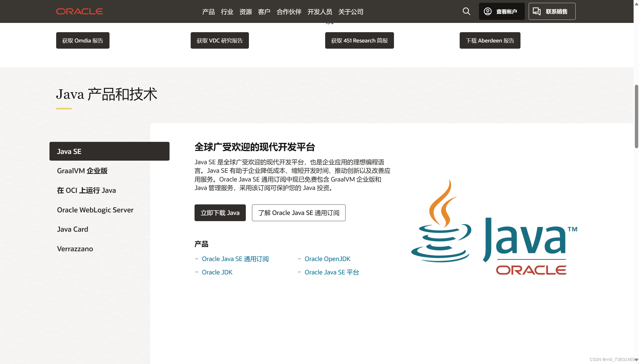This screenshot has height=364, width=639.
Task: Open the Oracle OpenJDK link
Action: coord(327,259)
